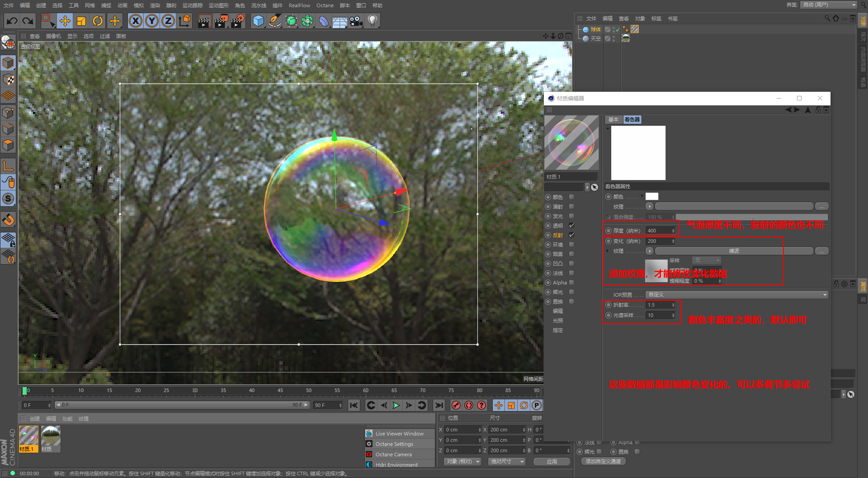The height and width of the screenshot is (478, 868).
Task: Toggle X axis lock icon
Action: [136, 21]
